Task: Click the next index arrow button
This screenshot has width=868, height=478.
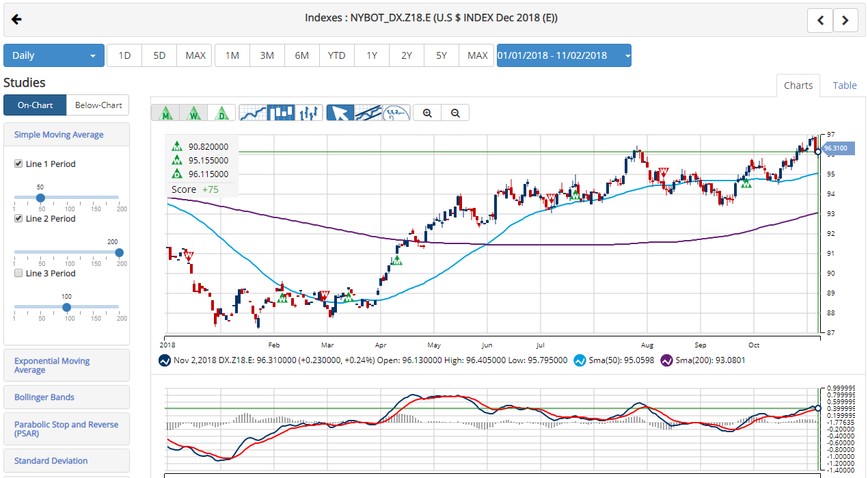Action: pyautogui.click(x=845, y=20)
